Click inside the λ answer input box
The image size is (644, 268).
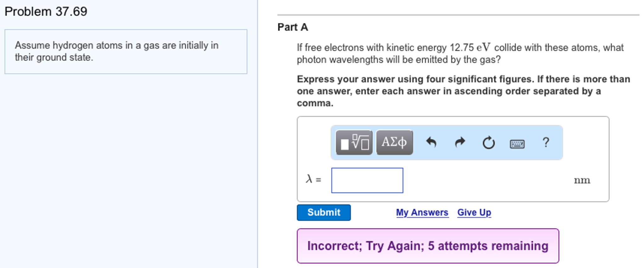tap(367, 180)
